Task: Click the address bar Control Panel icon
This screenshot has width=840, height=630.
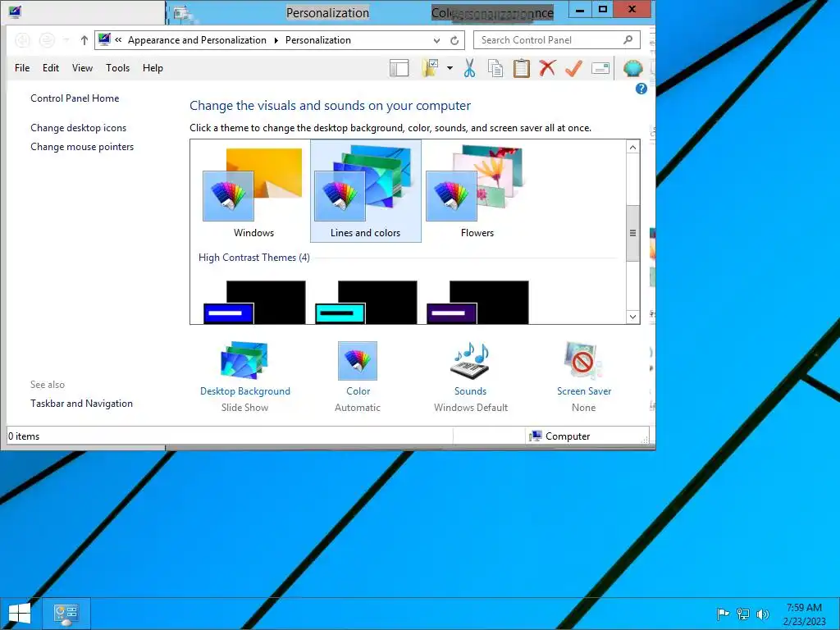Action: click(x=104, y=39)
